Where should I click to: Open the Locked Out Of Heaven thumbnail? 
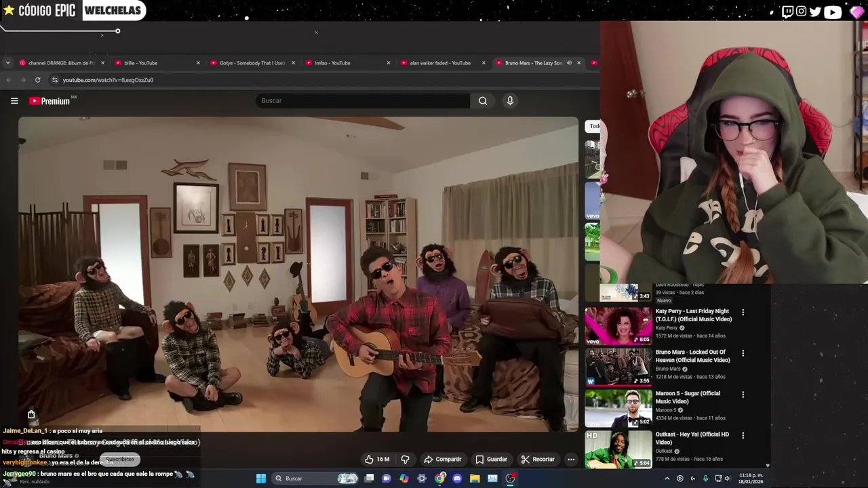(x=618, y=367)
